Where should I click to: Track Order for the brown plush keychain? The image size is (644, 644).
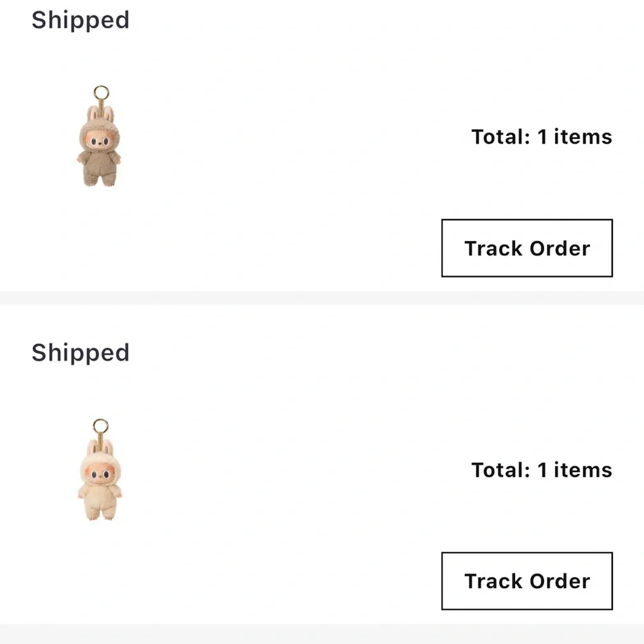tap(527, 248)
